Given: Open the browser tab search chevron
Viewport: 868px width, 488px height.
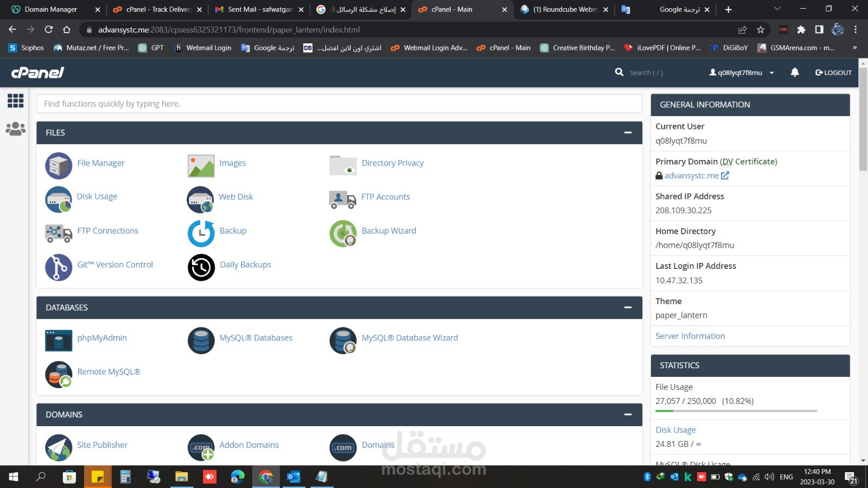Looking at the screenshot, I should 777,9.
